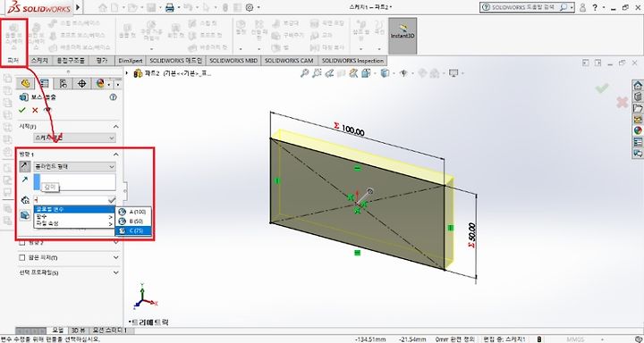Open the DimXpertManager crosshair tab icon
Screen dimensions: 644x343
pos(81,84)
